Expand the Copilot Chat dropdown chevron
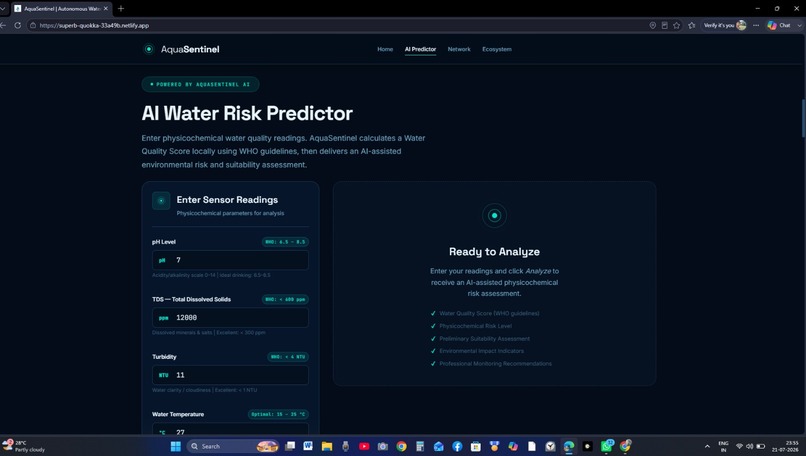Image resolution: width=806 pixels, height=456 pixels. click(x=799, y=25)
